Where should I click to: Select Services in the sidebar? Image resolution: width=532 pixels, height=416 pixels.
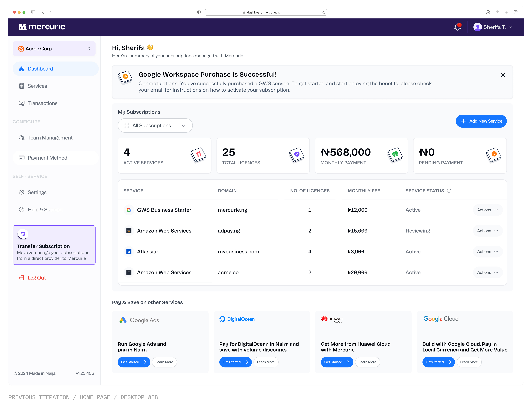(37, 86)
